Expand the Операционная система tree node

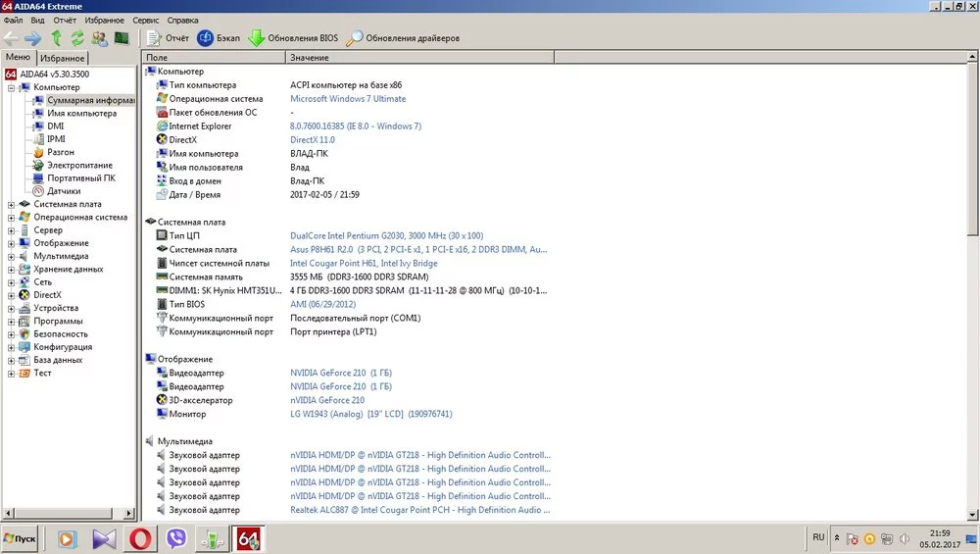(12, 218)
